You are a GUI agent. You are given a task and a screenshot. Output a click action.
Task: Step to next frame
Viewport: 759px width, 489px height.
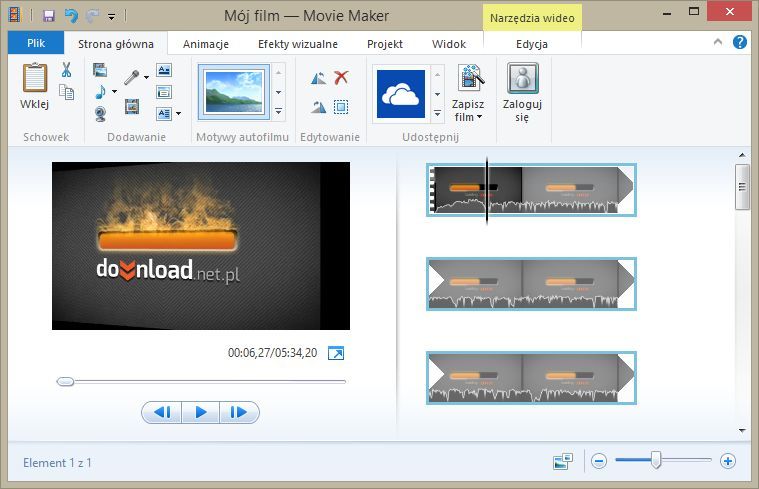239,413
